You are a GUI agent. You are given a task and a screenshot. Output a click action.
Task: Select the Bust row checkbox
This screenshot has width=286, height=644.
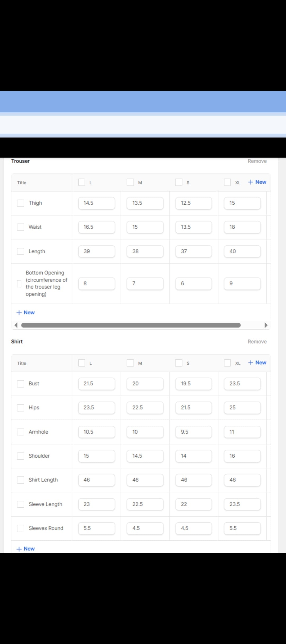point(21,384)
